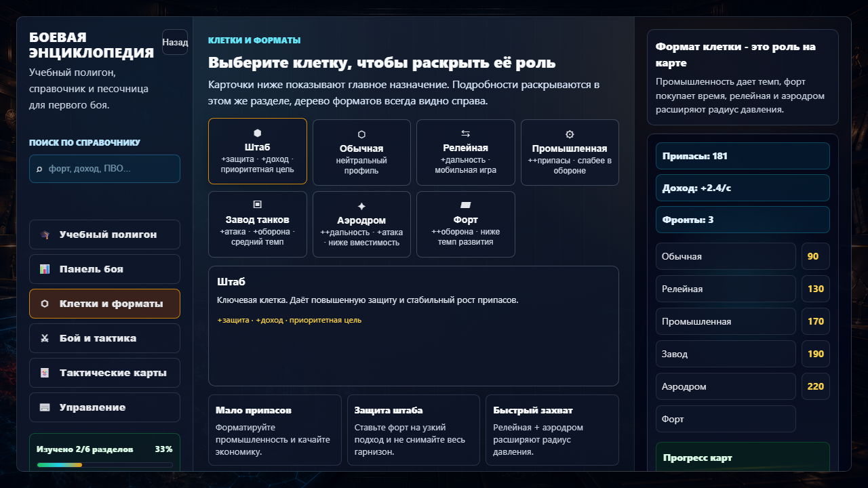Select the Промышленная cell card
This screenshot has height=488, width=868.
[570, 152]
